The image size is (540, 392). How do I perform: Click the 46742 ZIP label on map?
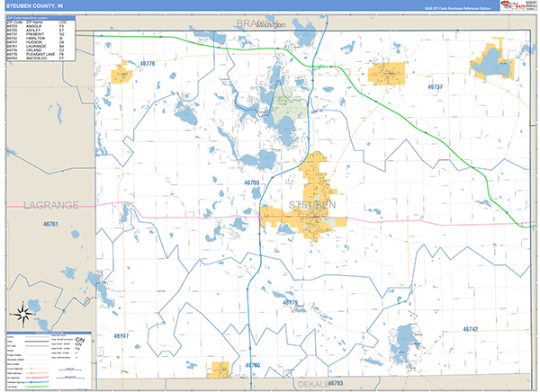(471, 329)
